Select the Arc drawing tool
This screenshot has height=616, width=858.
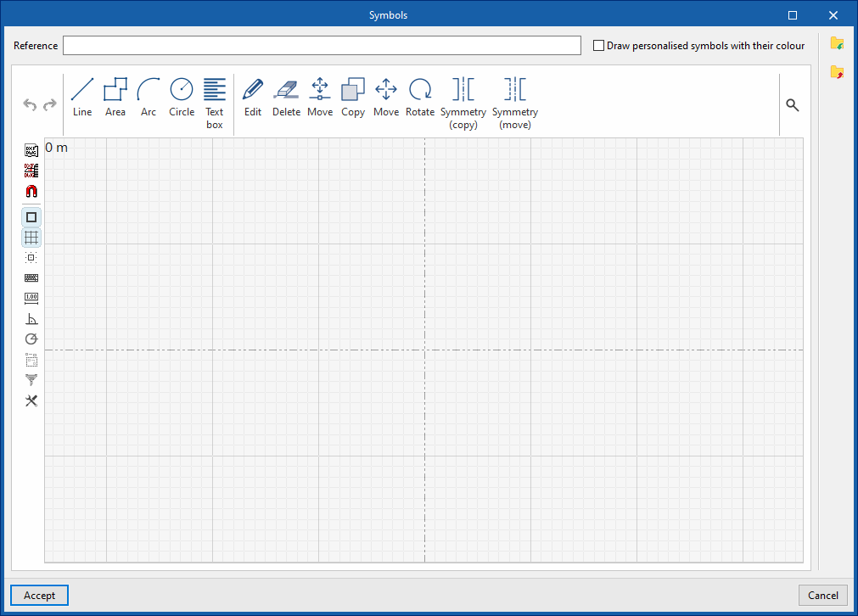(x=149, y=98)
